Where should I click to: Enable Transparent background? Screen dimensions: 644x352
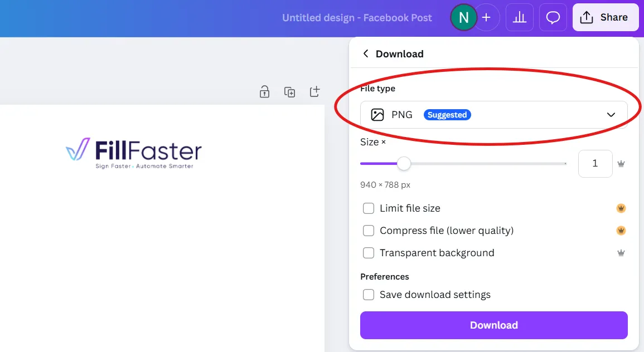pos(369,252)
